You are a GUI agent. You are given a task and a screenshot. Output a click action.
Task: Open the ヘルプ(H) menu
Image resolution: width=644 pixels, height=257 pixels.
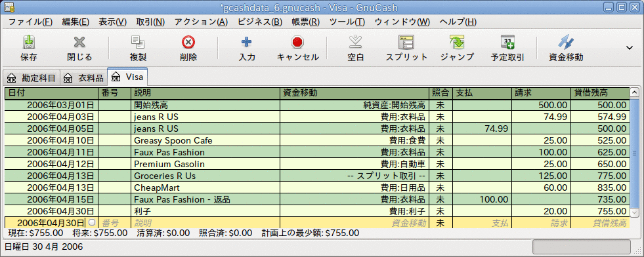(x=458, y=22)
